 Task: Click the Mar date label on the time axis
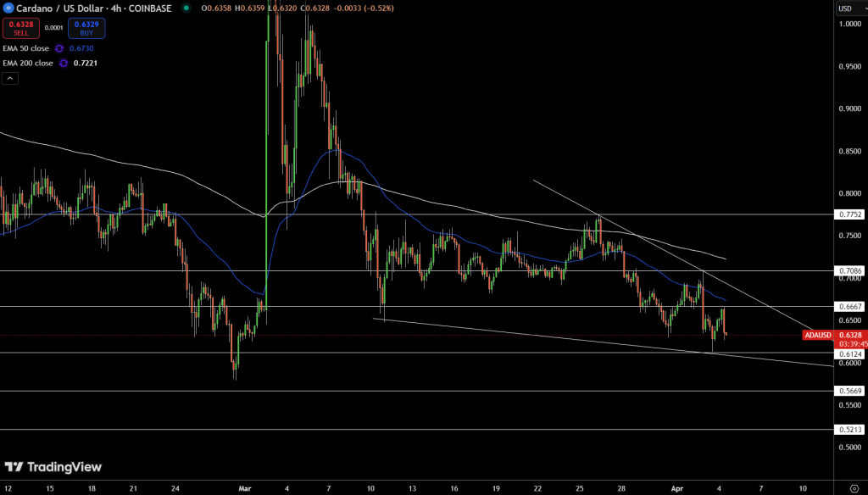point(245,488)
